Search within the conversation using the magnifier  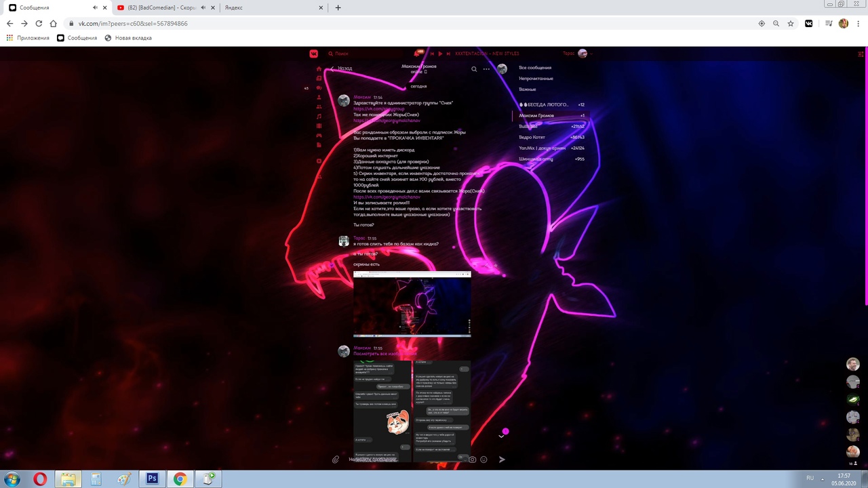[x=474, y=68]
